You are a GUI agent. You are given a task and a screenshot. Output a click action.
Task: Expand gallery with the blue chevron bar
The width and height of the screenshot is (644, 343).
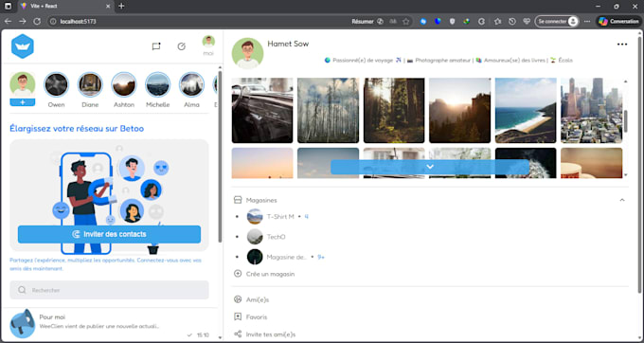pos(430,167)
